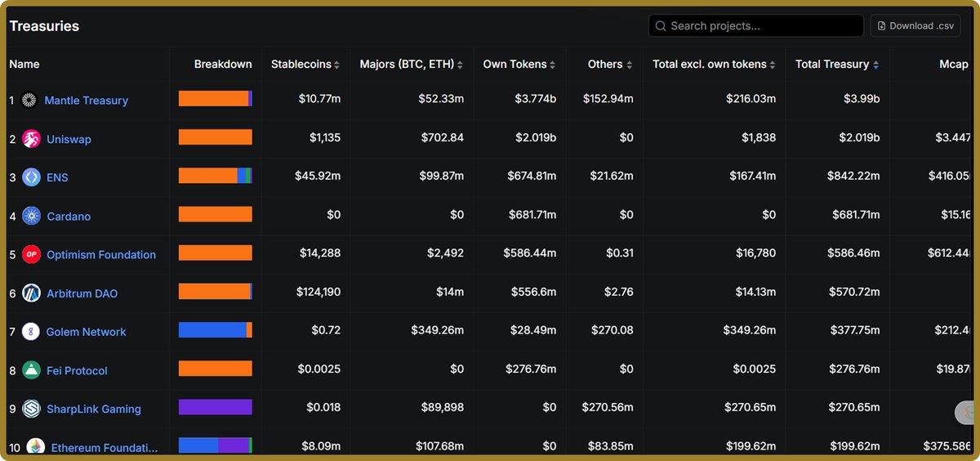Click Ethereum Foundation breakdown bar
Viewport: 980px width, 461px height.
pos(216,445)
